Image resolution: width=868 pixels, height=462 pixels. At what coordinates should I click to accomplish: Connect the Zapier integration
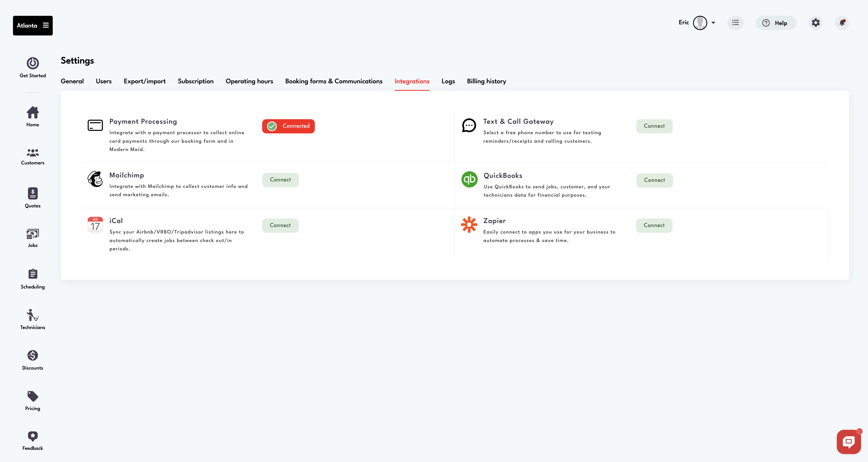pos(654,225)
